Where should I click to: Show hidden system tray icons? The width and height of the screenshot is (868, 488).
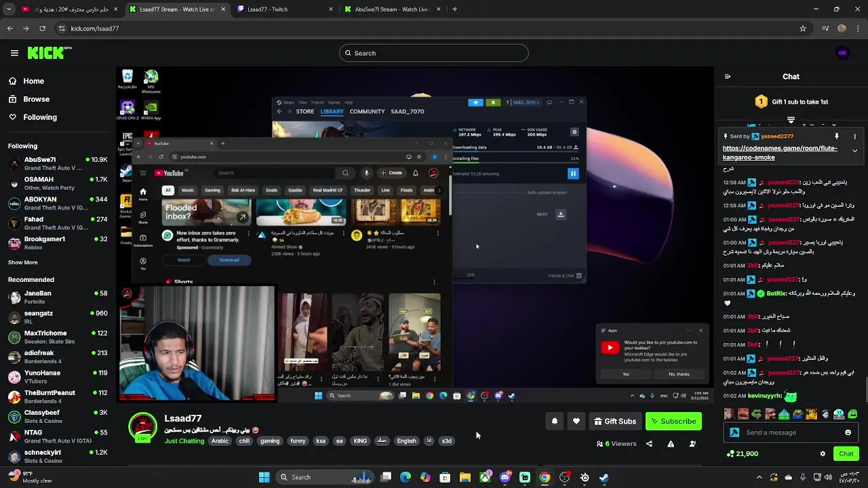(759, 477)
